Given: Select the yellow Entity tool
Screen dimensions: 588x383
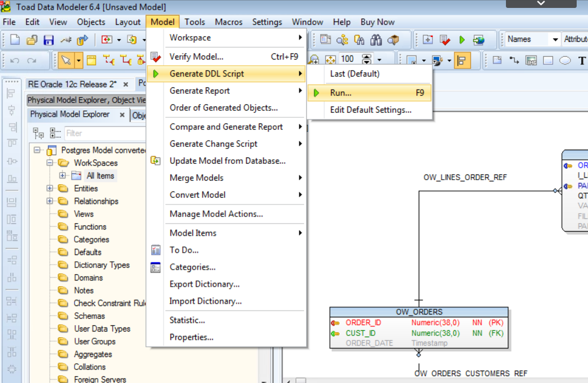Looking at the screenshot, I should 92,60.
